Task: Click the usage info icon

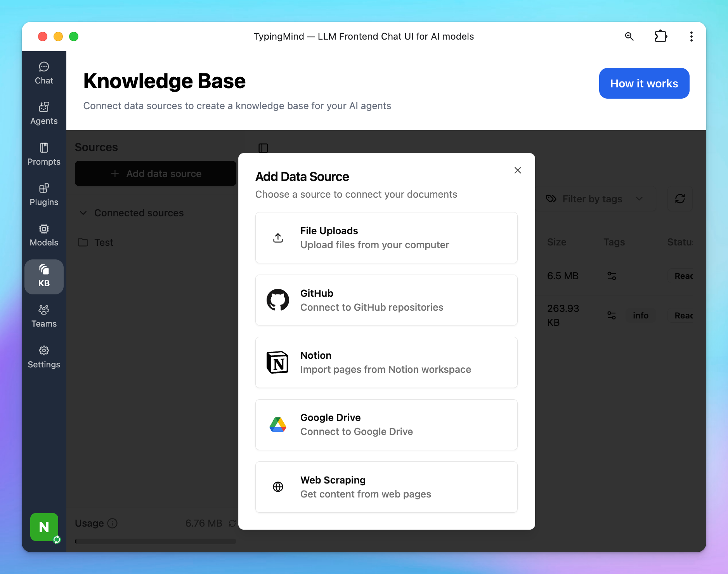Action: click(x=113, y=524)
